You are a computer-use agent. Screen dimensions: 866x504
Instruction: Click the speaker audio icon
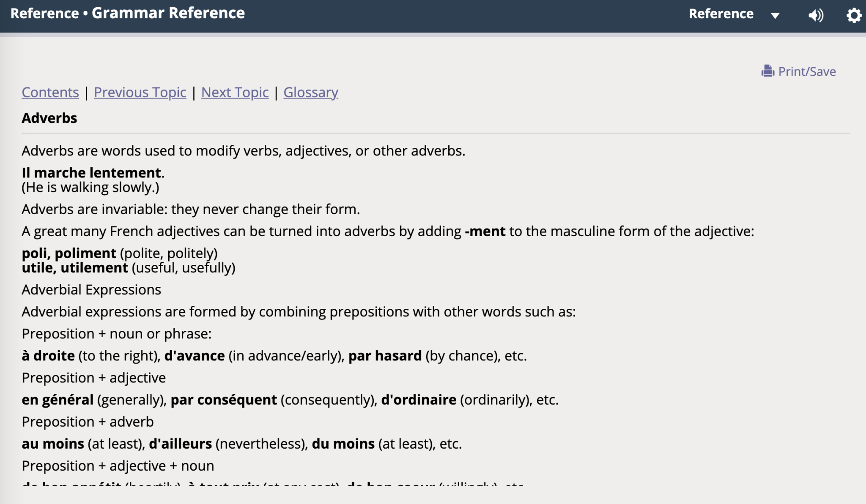pyautogui.click(x=816, y=15)
